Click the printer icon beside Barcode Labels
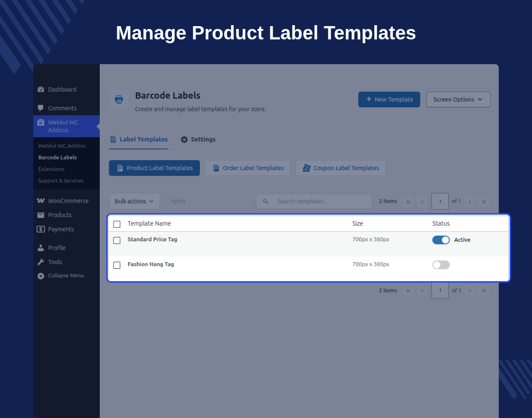 (x=119, y=99)
